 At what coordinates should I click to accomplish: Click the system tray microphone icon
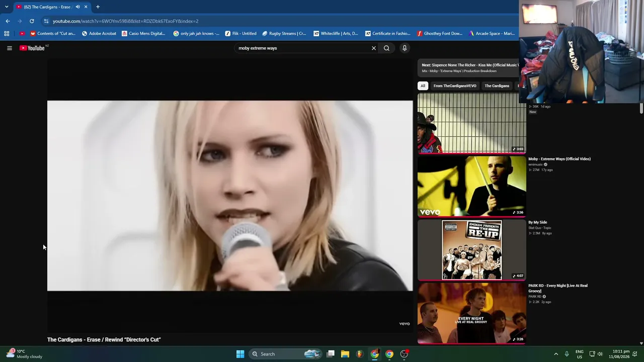[x=567, y=354]
